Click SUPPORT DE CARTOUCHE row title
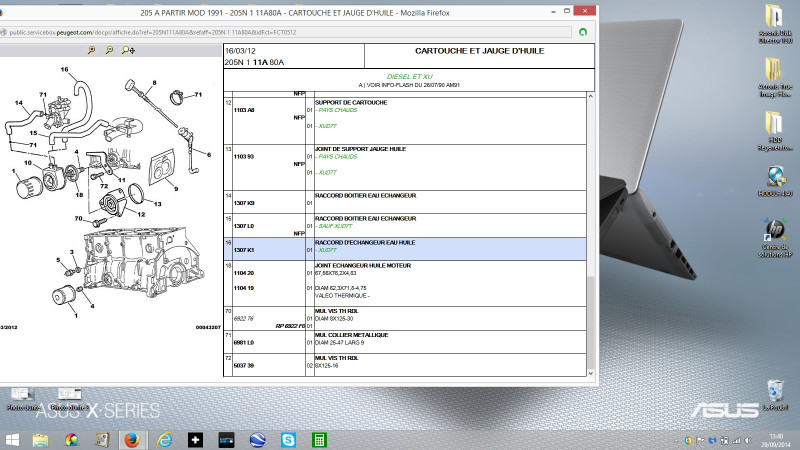This screenshot has height=450, width=800. point(351,103)
